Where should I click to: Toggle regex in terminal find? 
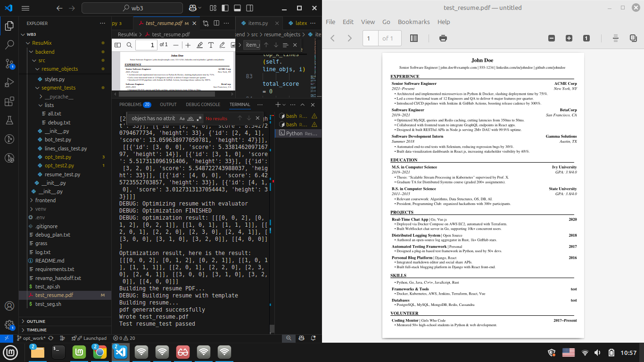(x=199, y=118)
